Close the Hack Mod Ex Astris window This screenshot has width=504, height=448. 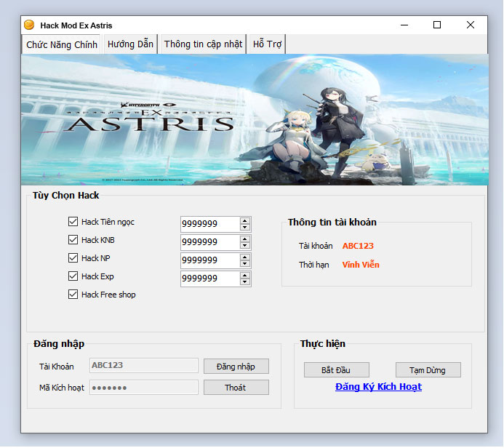(x=471, y=25)
